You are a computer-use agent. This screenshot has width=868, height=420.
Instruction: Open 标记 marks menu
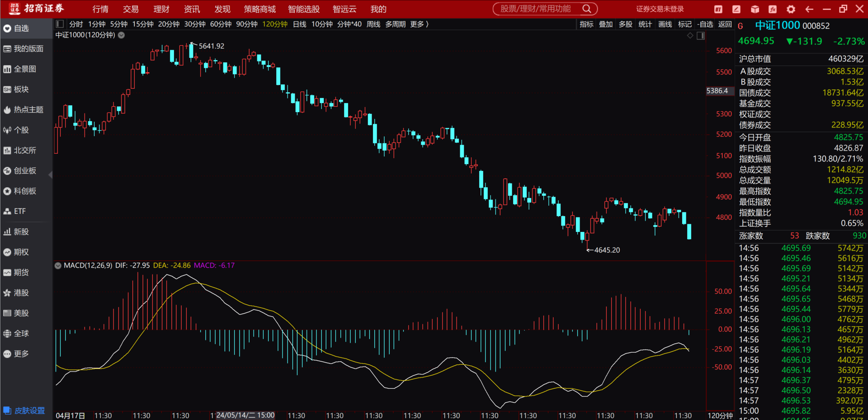point(685,24)
